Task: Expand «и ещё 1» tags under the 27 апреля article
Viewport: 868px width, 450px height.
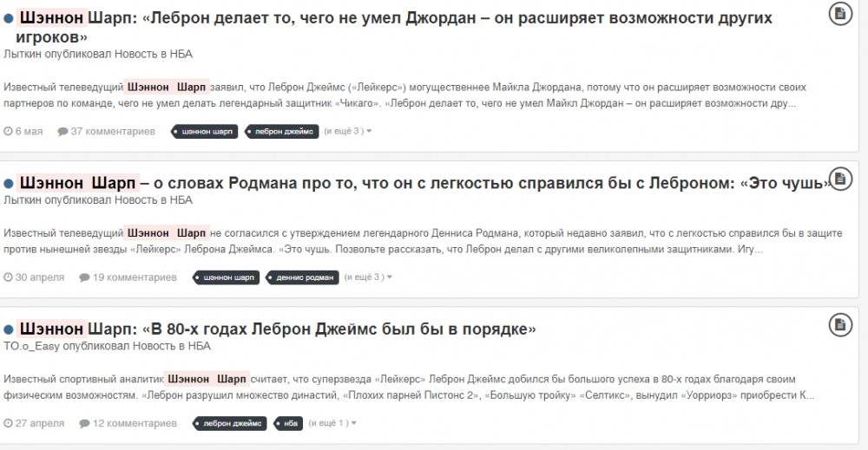Action: click(332, 423)
